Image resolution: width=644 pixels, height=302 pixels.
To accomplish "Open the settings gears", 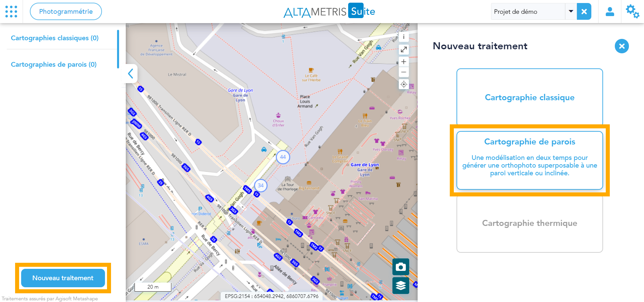I will click(632, 11).
